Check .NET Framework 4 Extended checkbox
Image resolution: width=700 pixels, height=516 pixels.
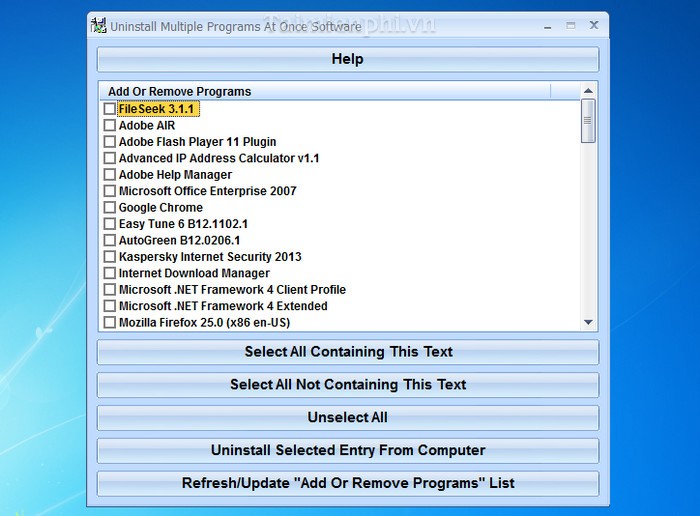point(109,306)
